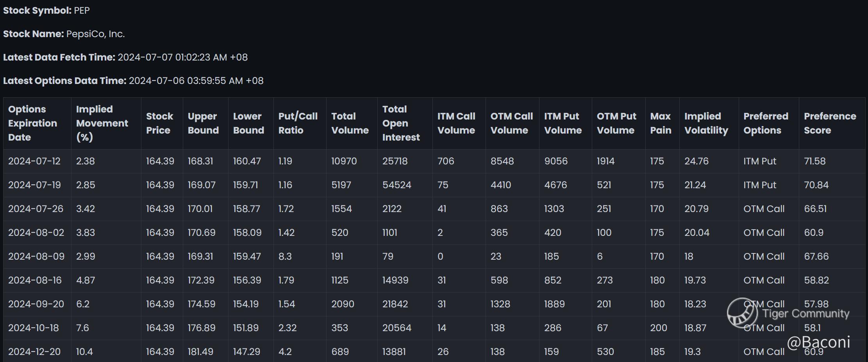This screenshot has height=362, width=868.
Task: Select the 2024-08-09 expiration row
Action: pyautogui.click(x=434, y=256)
